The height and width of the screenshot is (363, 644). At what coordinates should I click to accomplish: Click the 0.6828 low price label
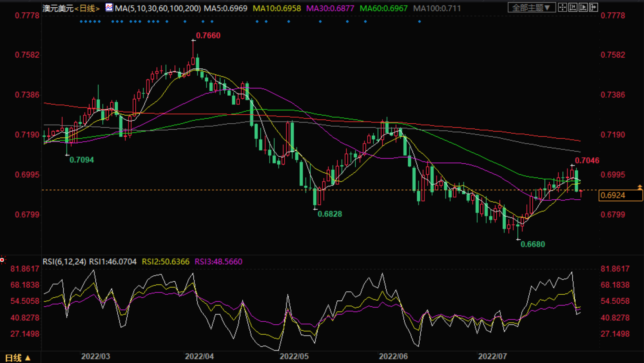point(330,214)
